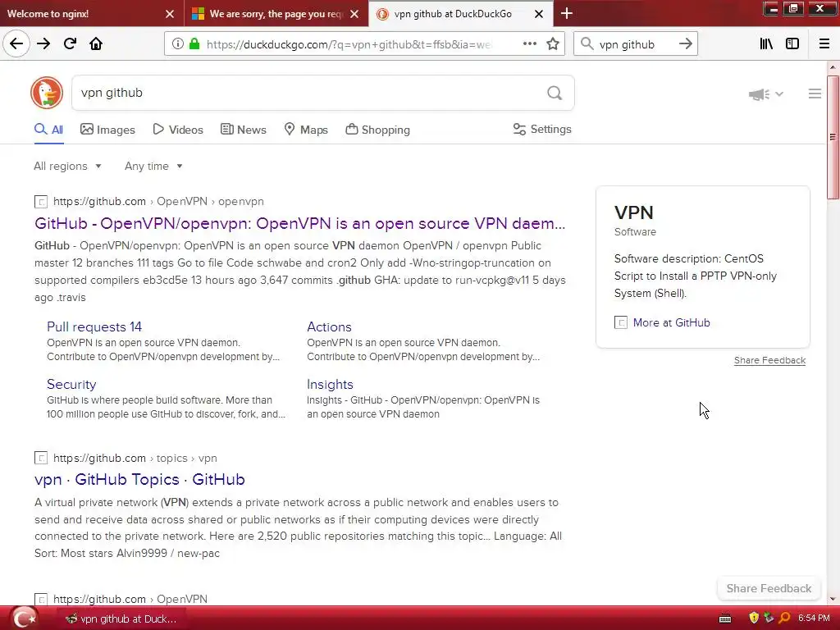The image size is (840, 630).
Task: Close the vpn github DuckDuckGo tab
Action: (539, 14)
